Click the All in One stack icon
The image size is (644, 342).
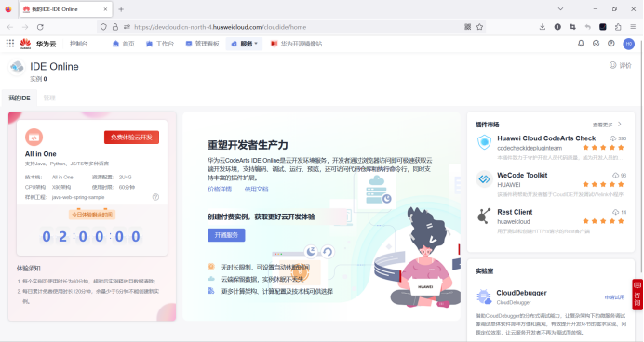click(x=34, y=138)
